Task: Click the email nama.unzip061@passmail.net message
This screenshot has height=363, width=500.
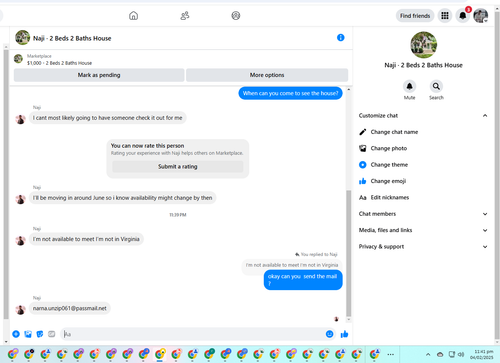Action: point(70,308)
